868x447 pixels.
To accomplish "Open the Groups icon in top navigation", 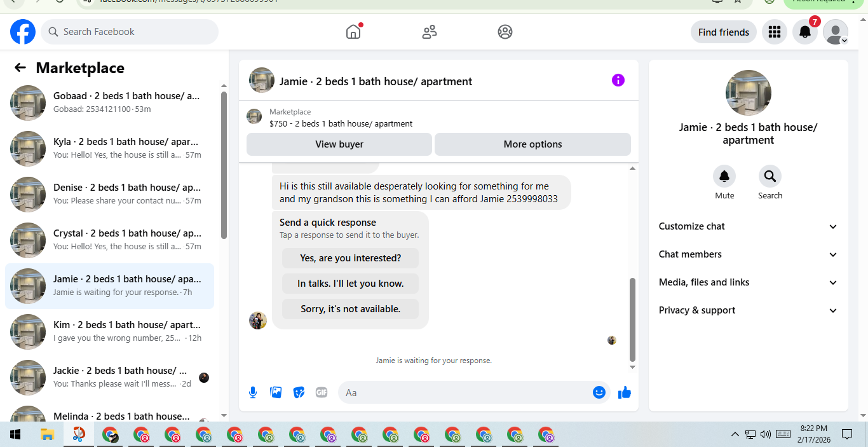I will 505,32.
